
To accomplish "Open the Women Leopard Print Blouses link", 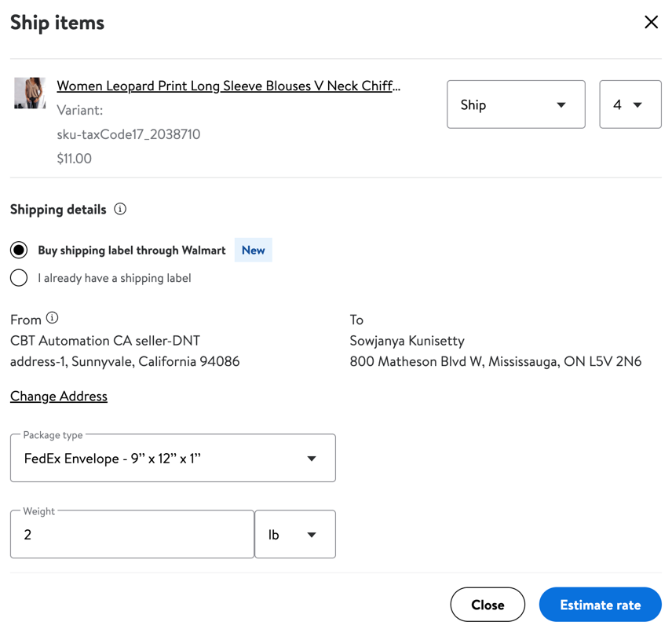I will (228, 86).
